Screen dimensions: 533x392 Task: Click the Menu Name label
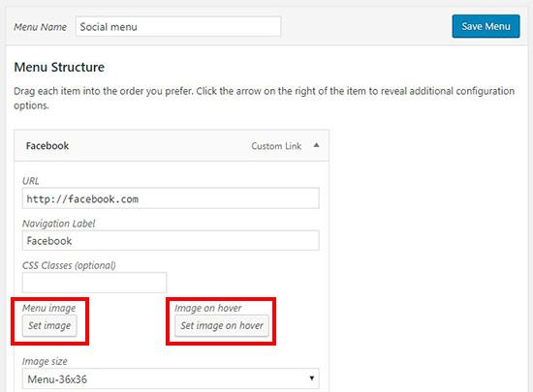coord(40,27)
